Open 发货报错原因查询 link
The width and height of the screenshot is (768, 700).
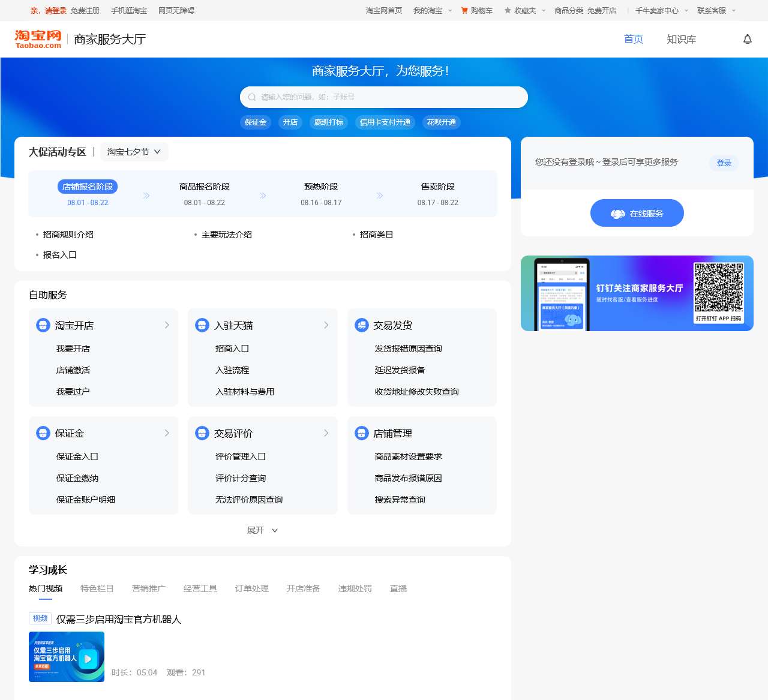pos(409,349)
